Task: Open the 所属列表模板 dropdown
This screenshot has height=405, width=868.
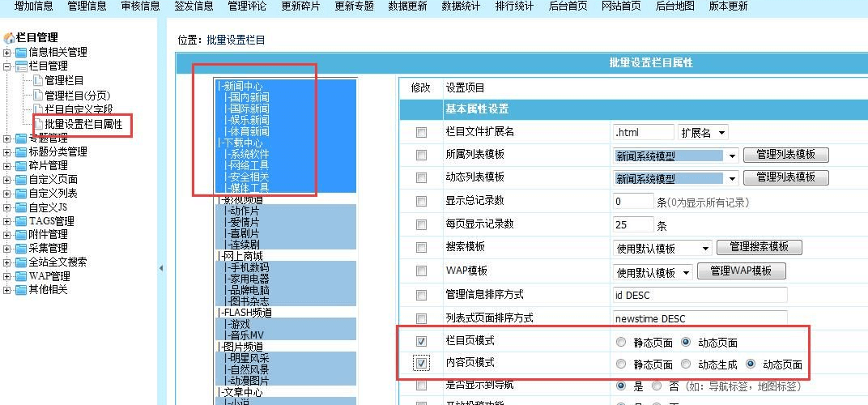Action: [676, 156]
